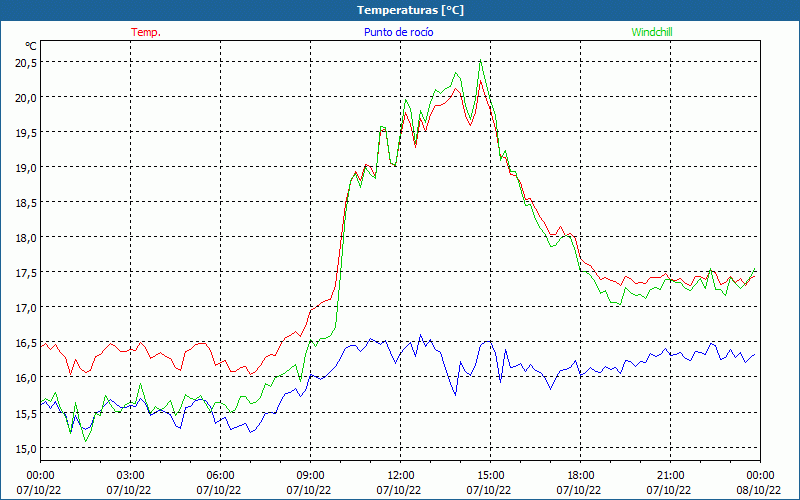Click the 17,5 y-axis value
Image resolution: width=800 pixels, height=500 pixels.
point(24,272)
